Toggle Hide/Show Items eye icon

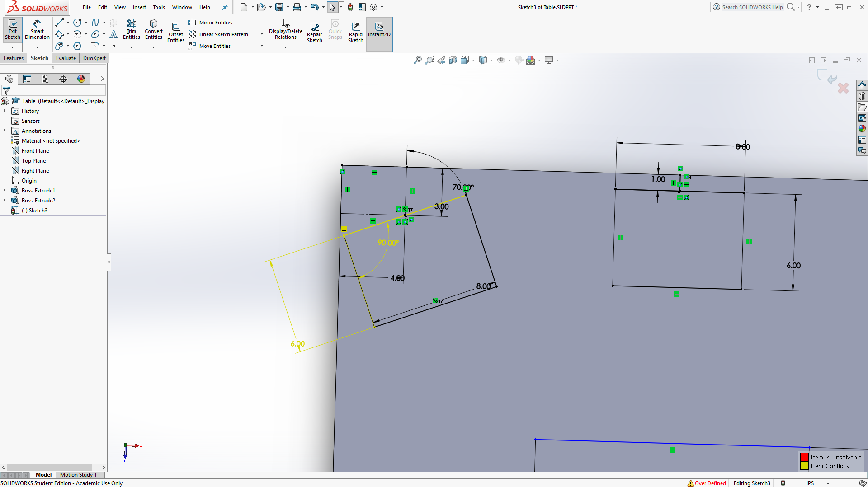click(501, 60)
